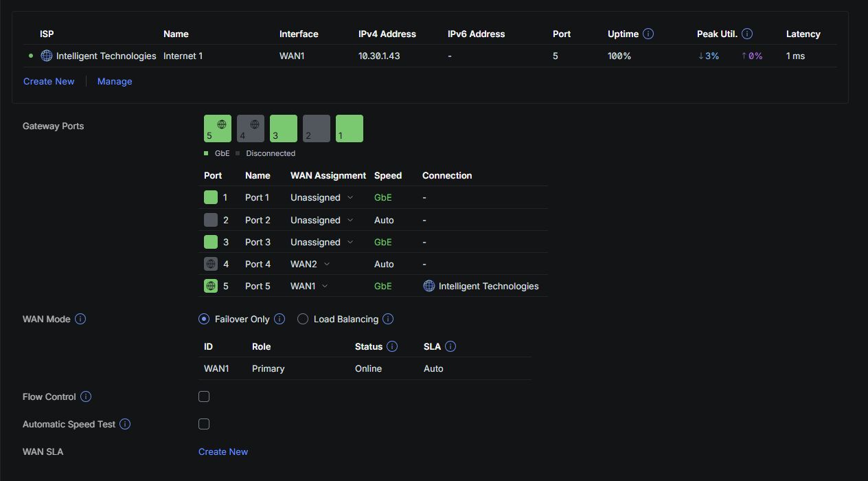Click the Port 4 name cell

pos(258,264)
